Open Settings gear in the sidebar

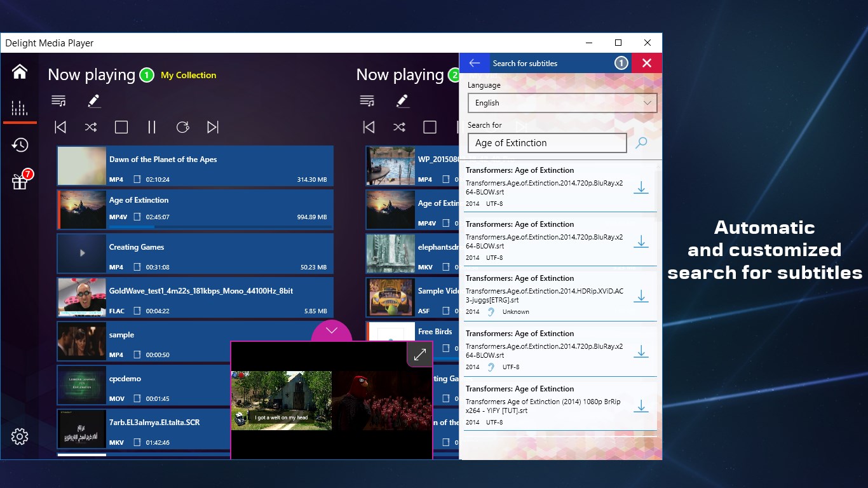pos(20,437)
